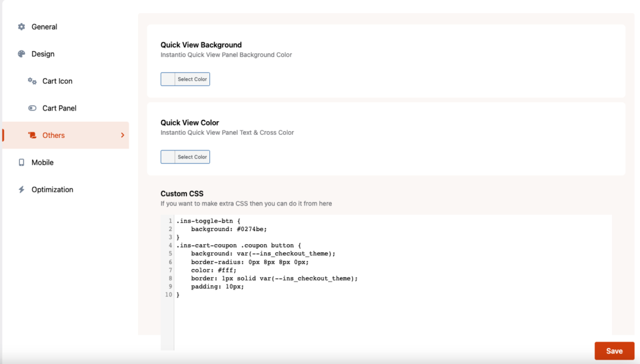Select the Optimization menu entry
640x364 pixels.
(52, 189)
